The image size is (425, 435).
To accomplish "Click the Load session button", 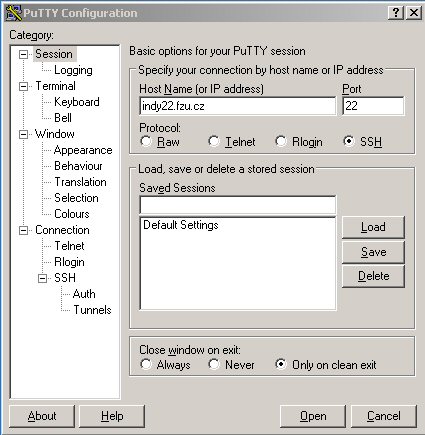I will (373, 227).
